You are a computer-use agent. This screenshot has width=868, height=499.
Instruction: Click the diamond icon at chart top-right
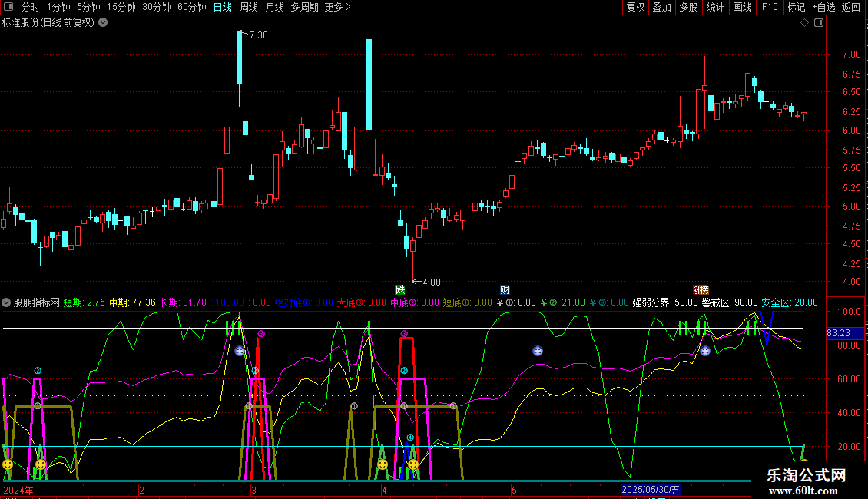pyautogui.click(x=804, y=23)
